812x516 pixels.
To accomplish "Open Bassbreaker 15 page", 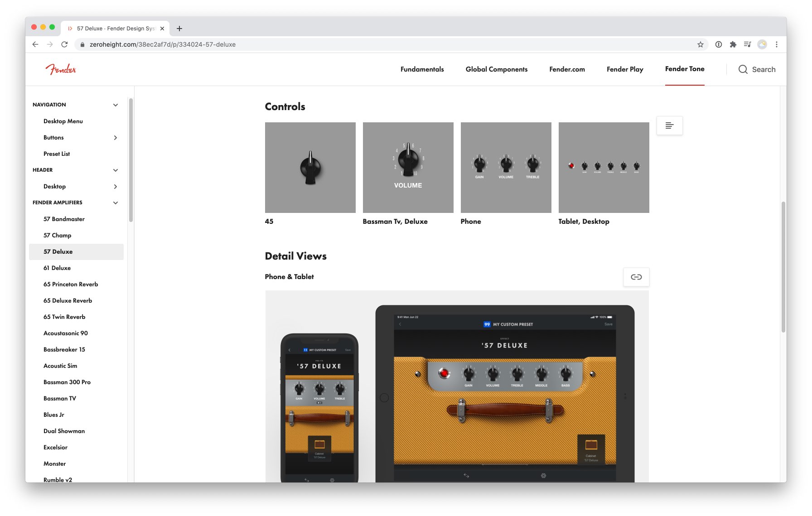I will [64, 349].
